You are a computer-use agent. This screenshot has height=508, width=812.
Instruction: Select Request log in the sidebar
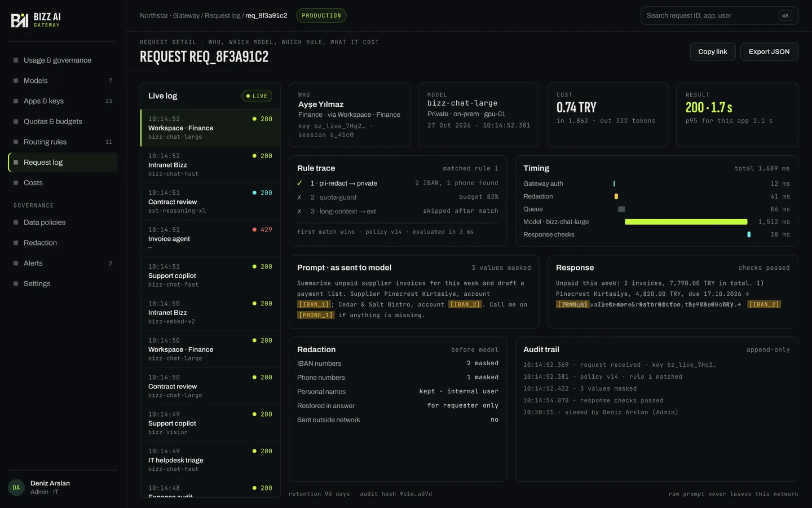(x=63, y=163)
